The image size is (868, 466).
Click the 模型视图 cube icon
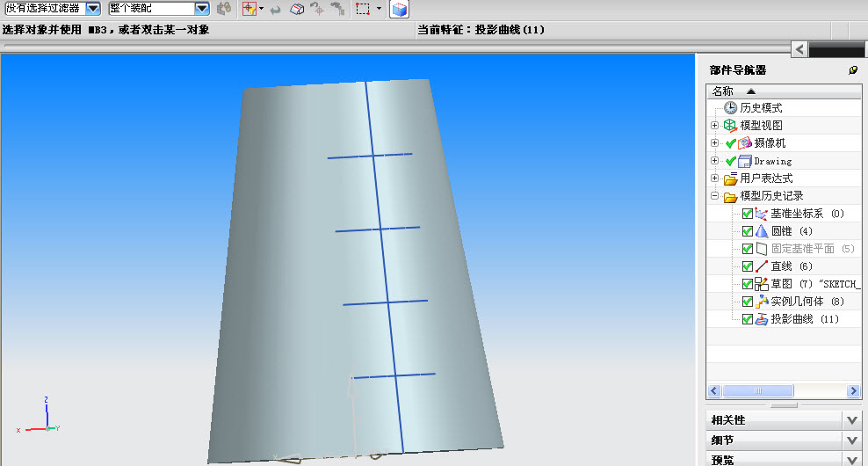point(730,125)
